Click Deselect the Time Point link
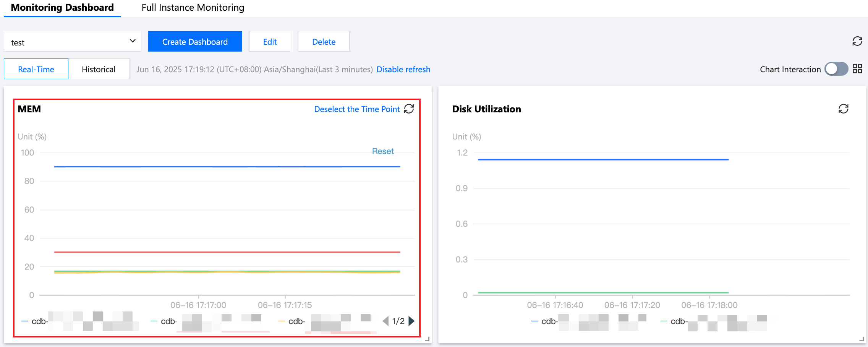This screenshot has width=868, height=347. pos(357,109)
